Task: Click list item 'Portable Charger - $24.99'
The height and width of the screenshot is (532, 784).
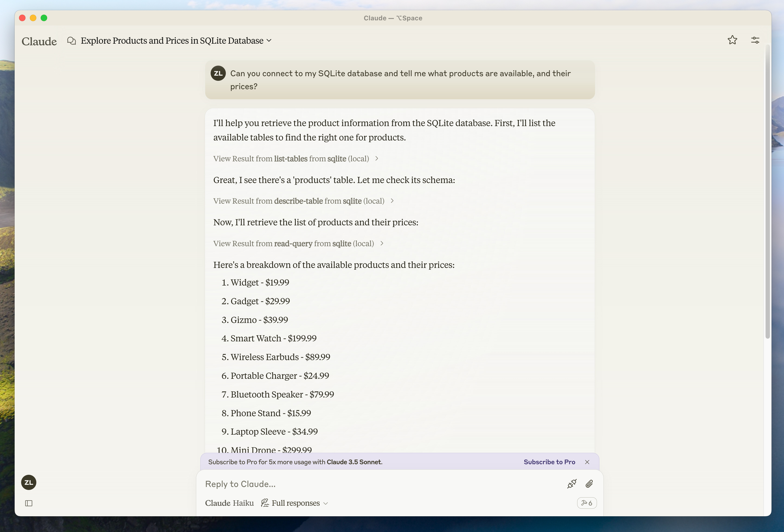Action: (x=280, y=376)
